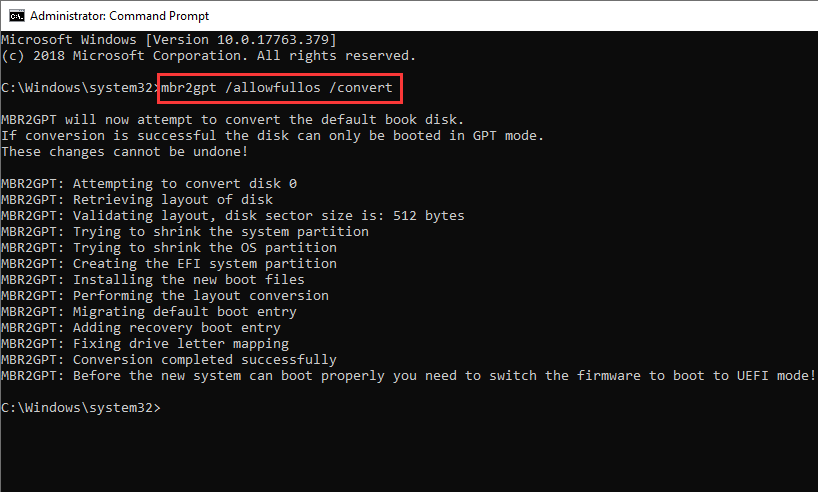Click the Microsoft Windows version line

coord(168,39)
